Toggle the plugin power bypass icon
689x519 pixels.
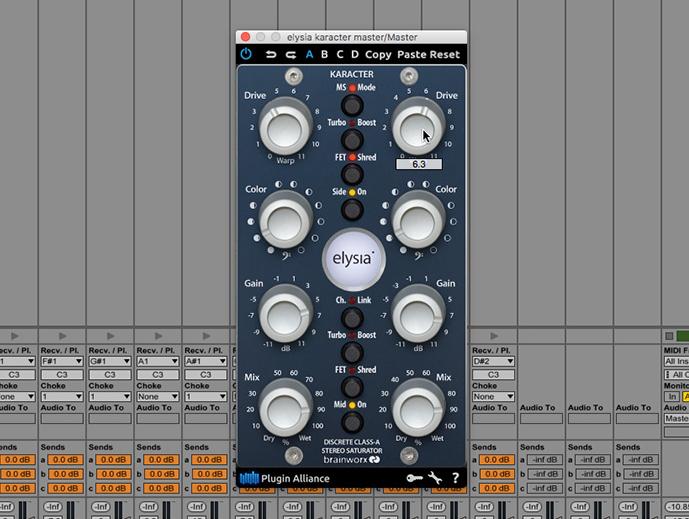[246, 55]
